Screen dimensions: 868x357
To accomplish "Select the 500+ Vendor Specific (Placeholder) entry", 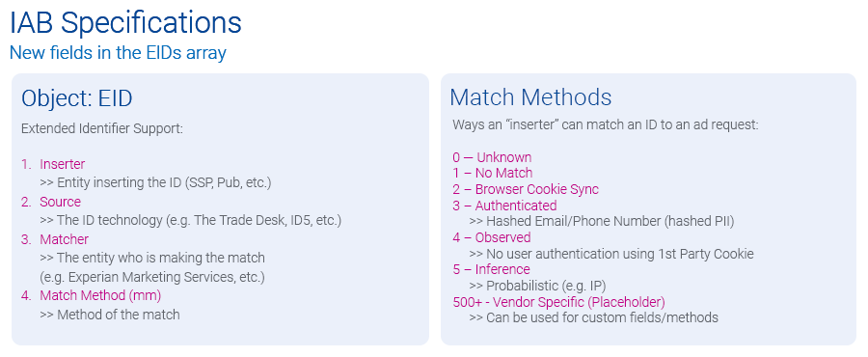I will tap(558, 302).
